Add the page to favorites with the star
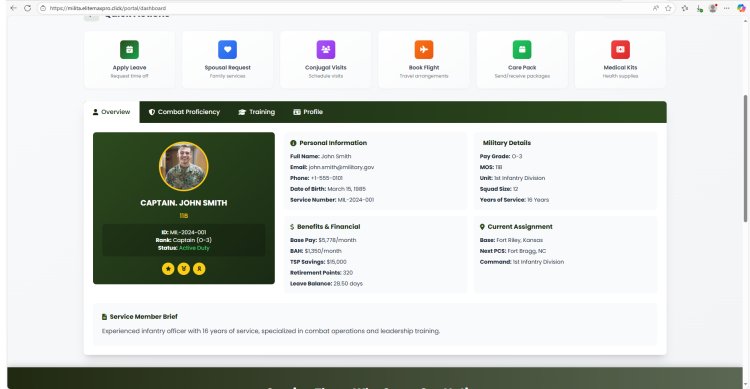 tap(668, 8)
